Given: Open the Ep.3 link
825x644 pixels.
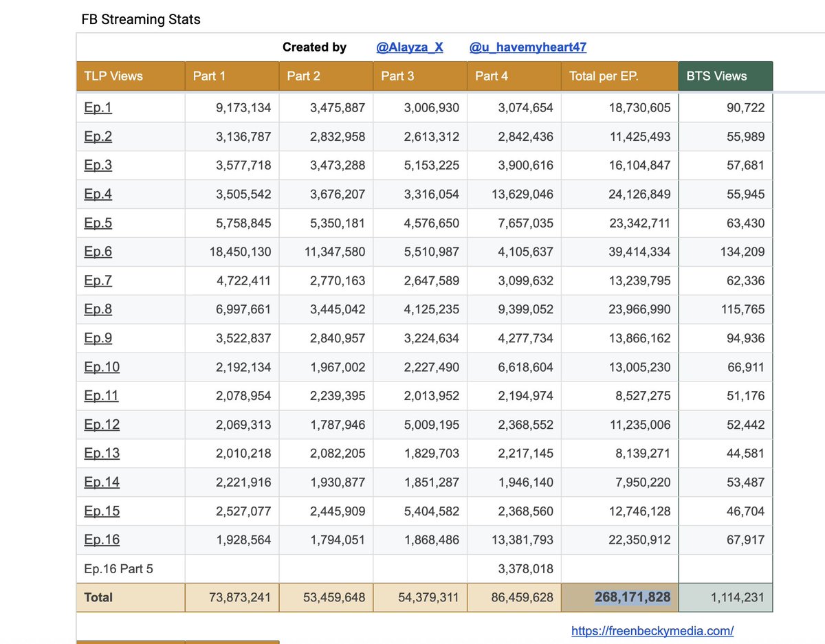Looking at the screenshot, I should [98, 165].
